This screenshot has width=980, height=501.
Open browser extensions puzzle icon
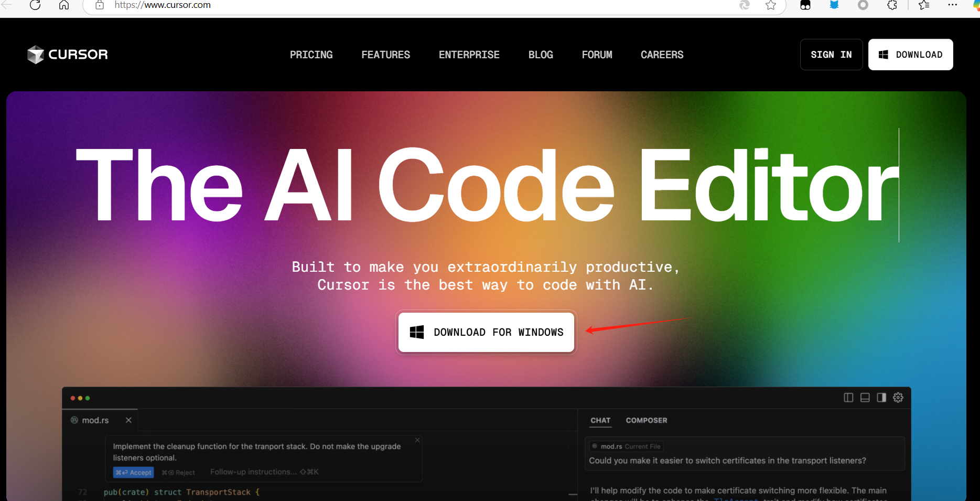coord(892,5)
